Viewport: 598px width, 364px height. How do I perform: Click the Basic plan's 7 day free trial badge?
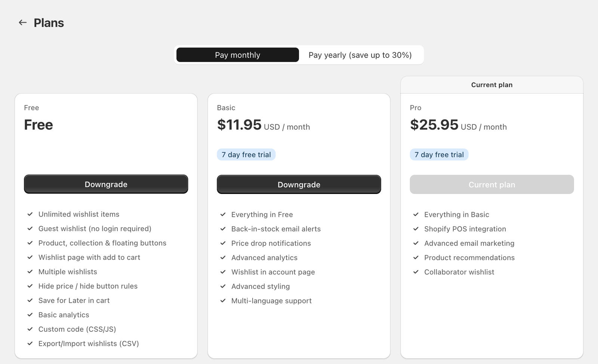[x=246, y=155]
